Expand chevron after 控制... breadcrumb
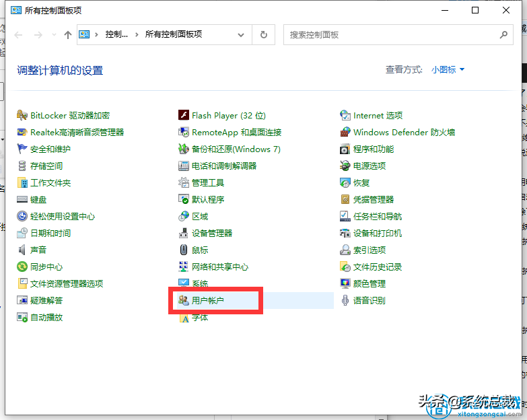Image resolution: width=527 pixels, height=420 pixels. pos(137,34)
